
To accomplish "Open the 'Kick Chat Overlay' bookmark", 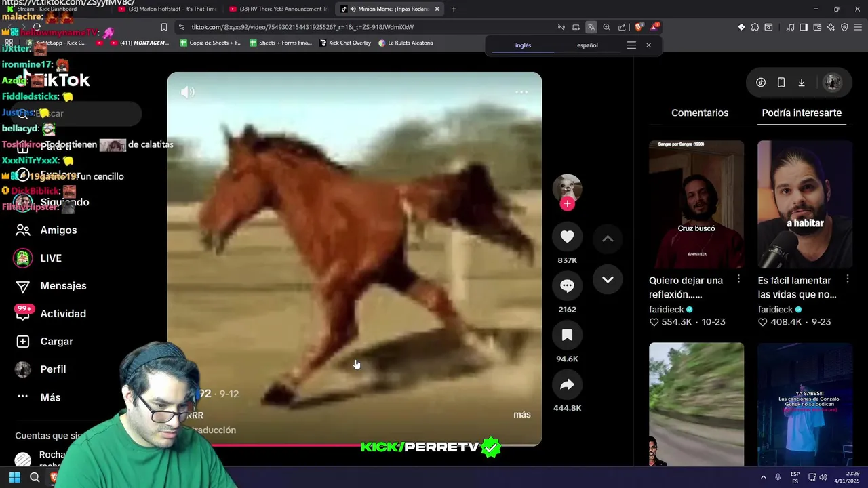I will pos(344,43).
